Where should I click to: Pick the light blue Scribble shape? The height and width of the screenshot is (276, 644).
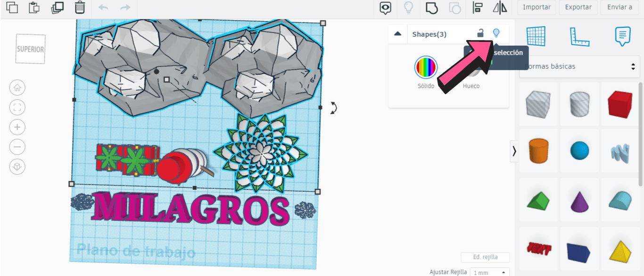click(620, 153)
